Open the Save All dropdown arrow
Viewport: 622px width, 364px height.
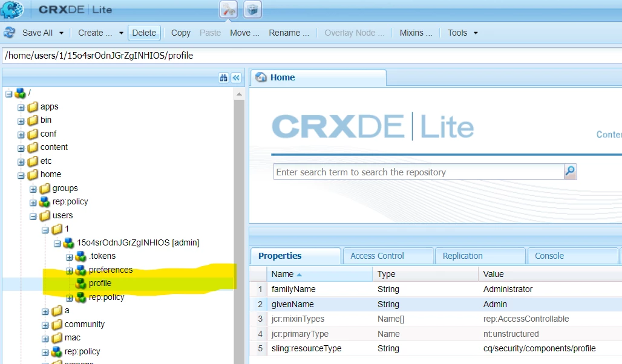pyautogui.click(x=62, y=33)
